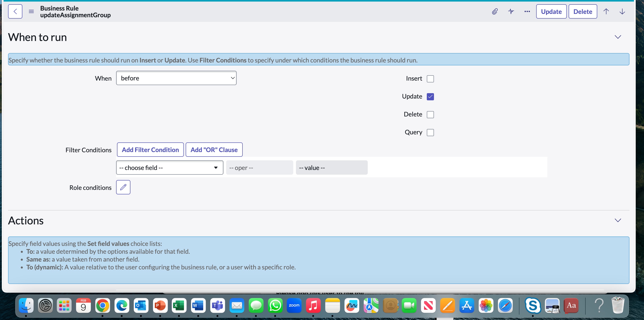
Task: Open Microsoft Teams from the dock
Action: click(x=217, y=305)
